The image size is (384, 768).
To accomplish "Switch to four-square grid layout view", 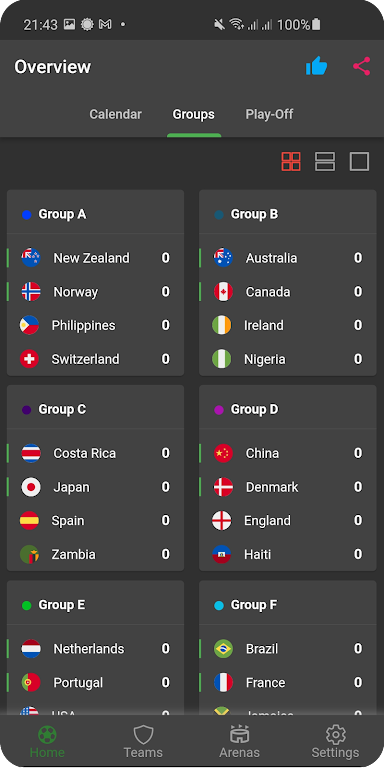I will tap(291, 162).
